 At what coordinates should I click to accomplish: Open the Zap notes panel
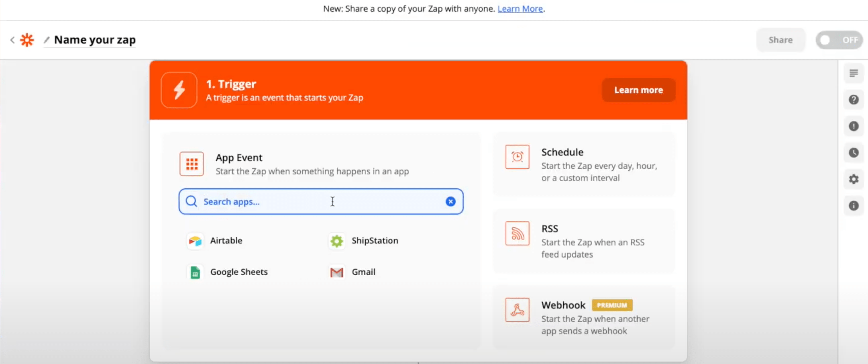click(x=854, y=73)
